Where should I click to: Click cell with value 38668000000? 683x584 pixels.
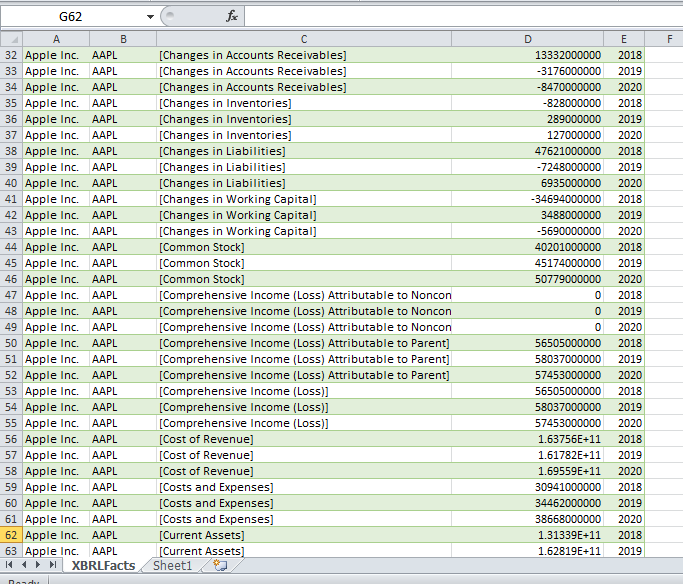point(527,519)
